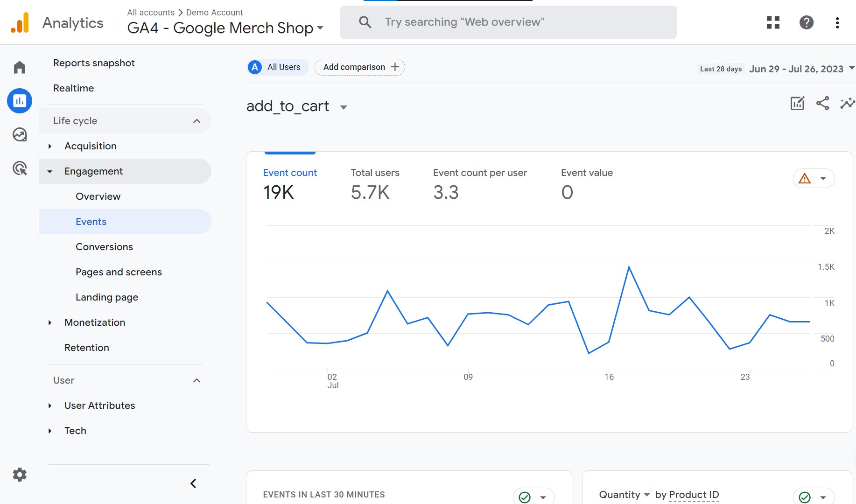856x504 pixels.
Task: Select the Reports bar-chart icon
Action: pos(20,101)
